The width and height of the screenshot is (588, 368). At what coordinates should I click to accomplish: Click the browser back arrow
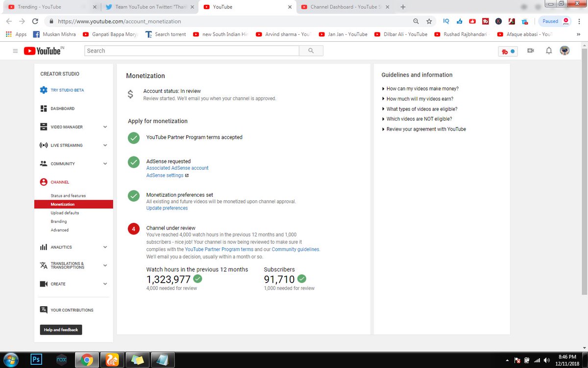(9, 21)
